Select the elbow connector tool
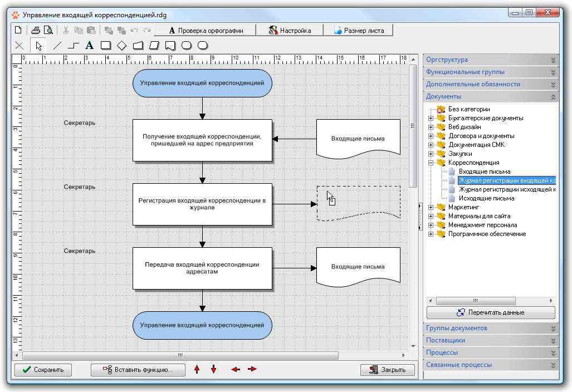 [x=74, y=46]
